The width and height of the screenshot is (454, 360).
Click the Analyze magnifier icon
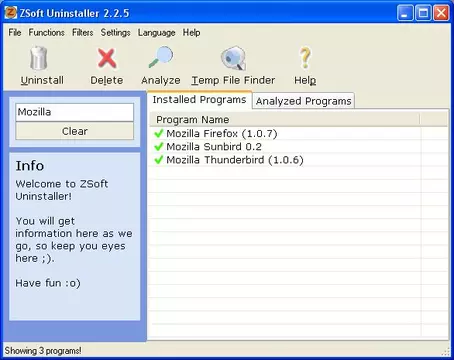pos(161,57)
